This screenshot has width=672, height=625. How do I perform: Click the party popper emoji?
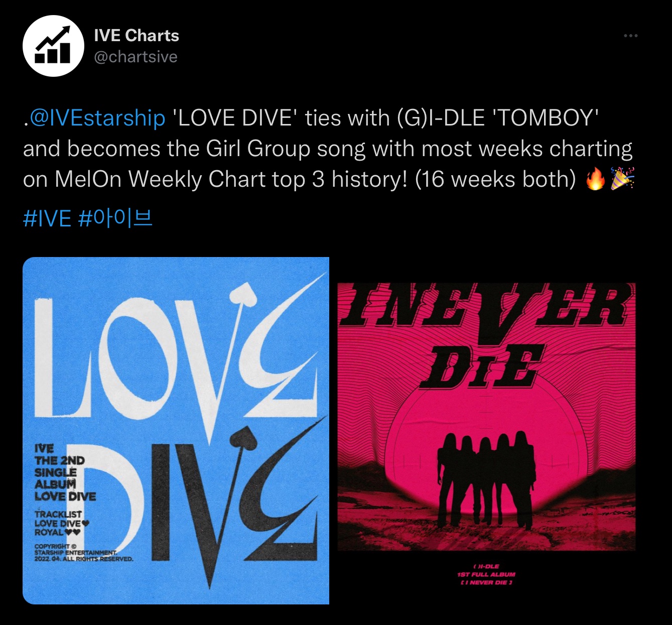click(x=623, y=179)
